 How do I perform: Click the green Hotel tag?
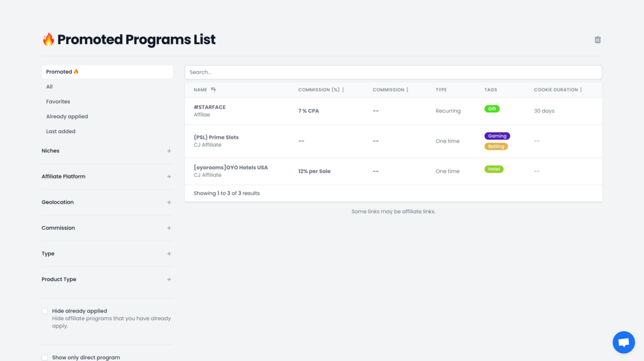coord(493,169)
